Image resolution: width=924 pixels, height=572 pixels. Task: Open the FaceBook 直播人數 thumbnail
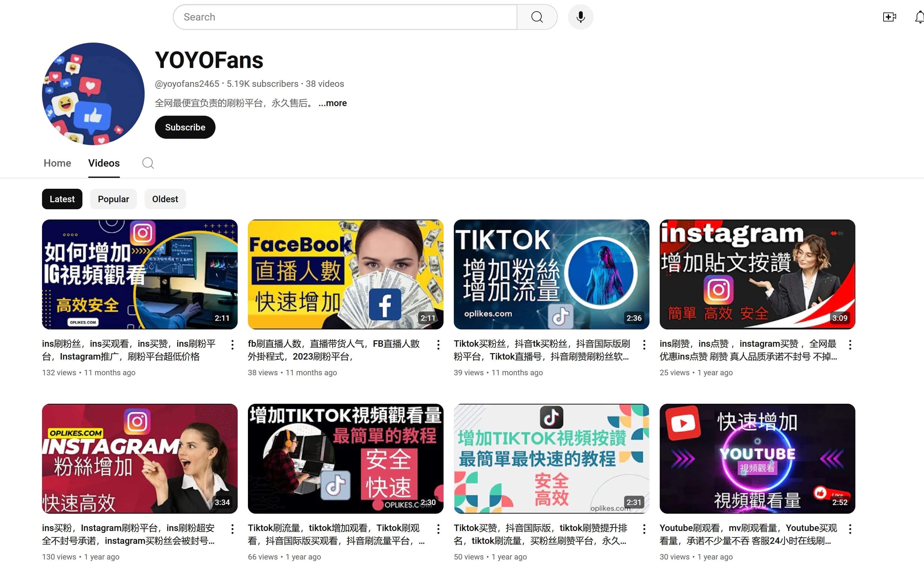point(346,274)
